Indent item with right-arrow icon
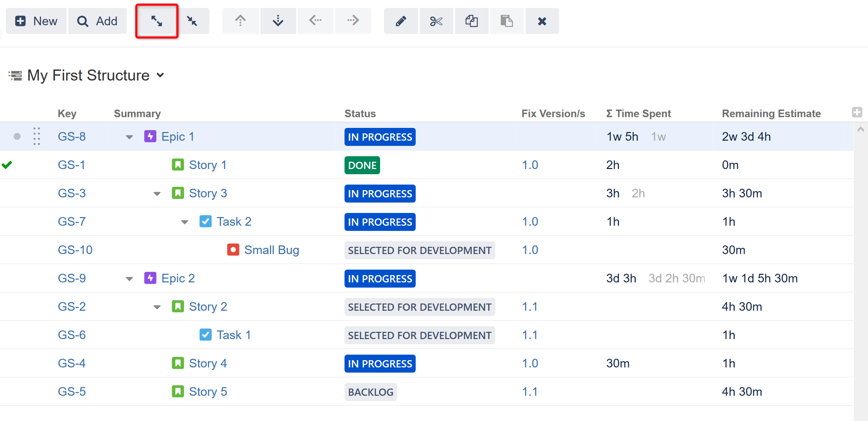This screenshot has height=421, width=868. (x=353, y=21)
